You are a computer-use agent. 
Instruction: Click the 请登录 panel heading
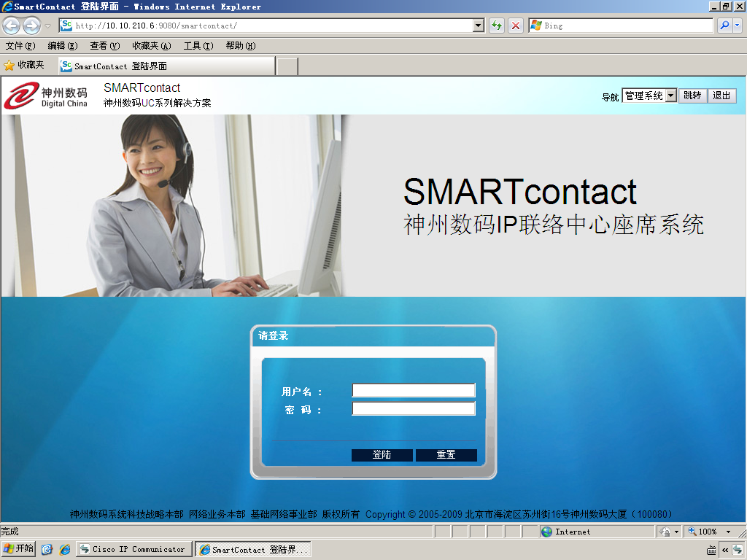273,335
